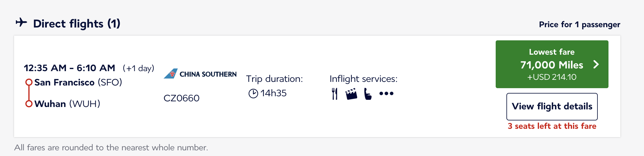Open View flight details

pos(552,106)
